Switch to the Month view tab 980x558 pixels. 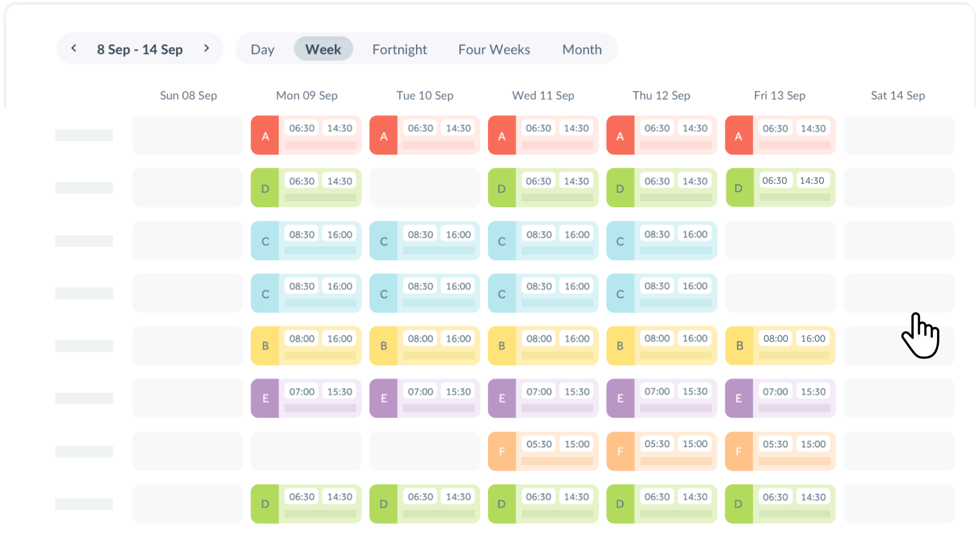(582, 49)
